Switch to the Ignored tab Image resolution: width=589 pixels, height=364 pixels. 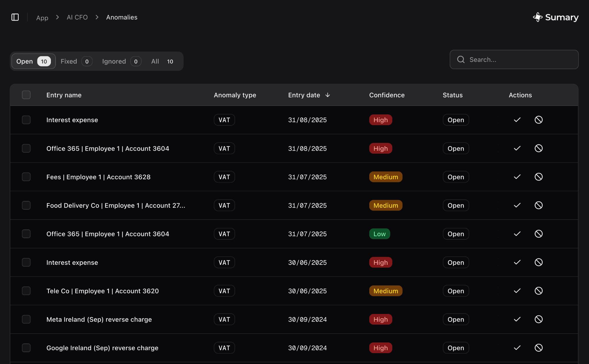[114, 61]
